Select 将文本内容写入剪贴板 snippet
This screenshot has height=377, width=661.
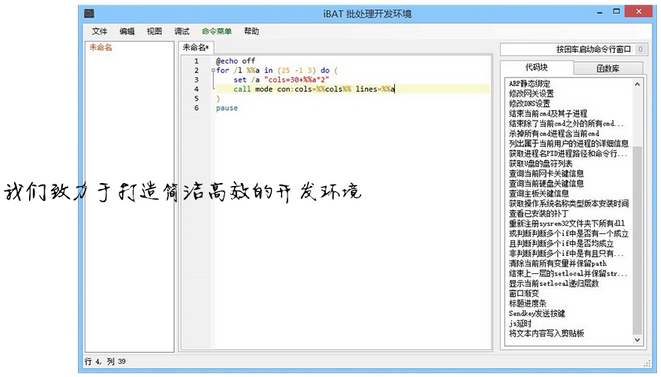[x=546, y=333]
